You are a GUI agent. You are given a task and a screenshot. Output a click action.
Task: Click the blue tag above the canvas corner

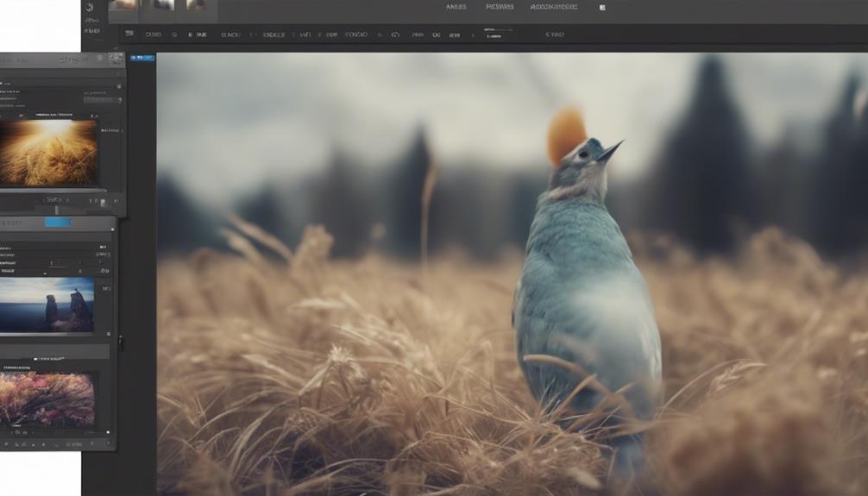(143, 57)
